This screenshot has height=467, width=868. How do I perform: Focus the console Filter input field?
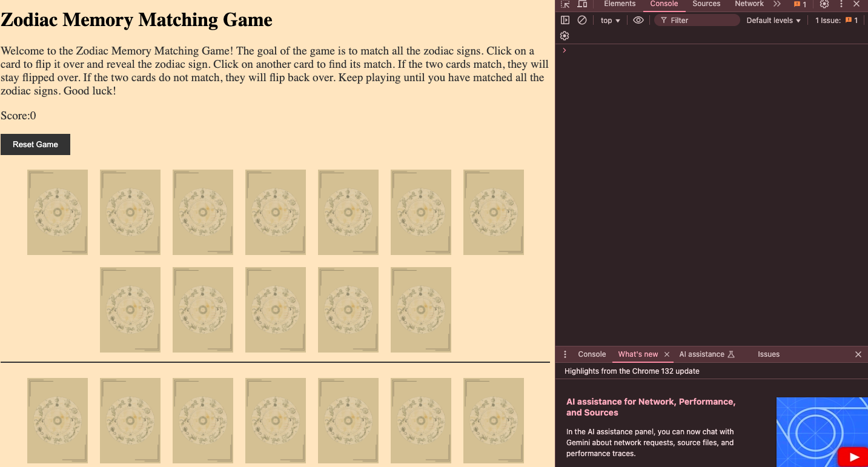(697, 20)
